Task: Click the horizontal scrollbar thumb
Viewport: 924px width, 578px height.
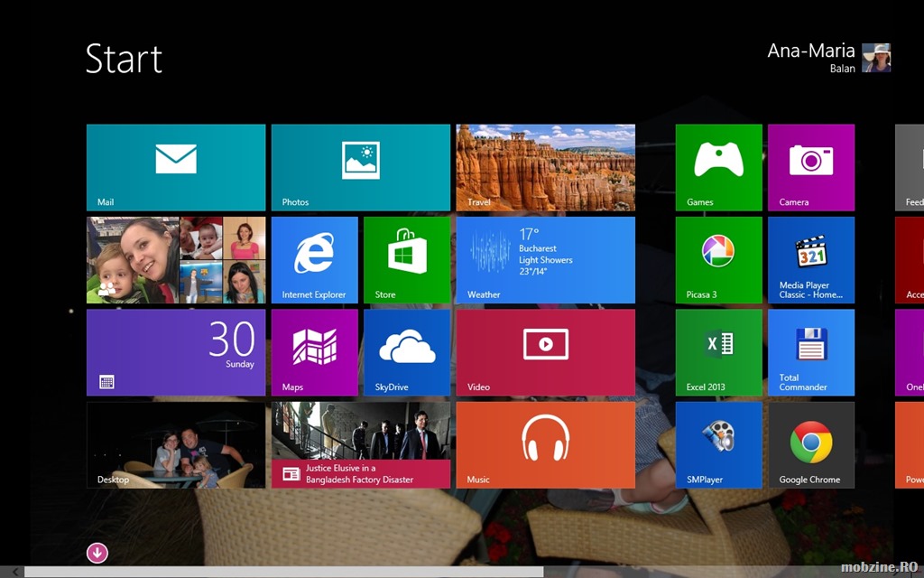Action: click(x=283, y=572)
